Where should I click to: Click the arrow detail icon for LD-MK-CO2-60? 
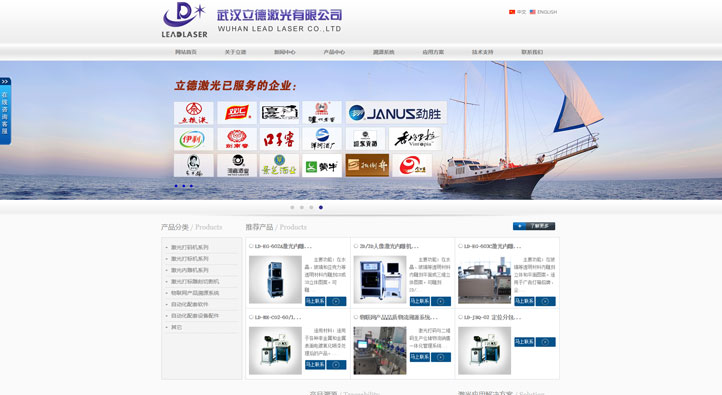coord(336,365)
